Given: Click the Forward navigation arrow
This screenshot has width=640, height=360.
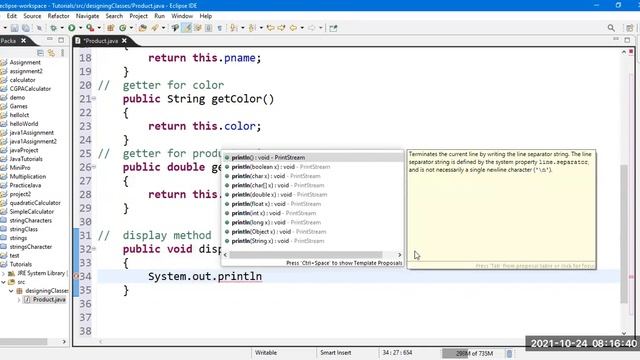Looking at the screenshot, I should point(312,28).
